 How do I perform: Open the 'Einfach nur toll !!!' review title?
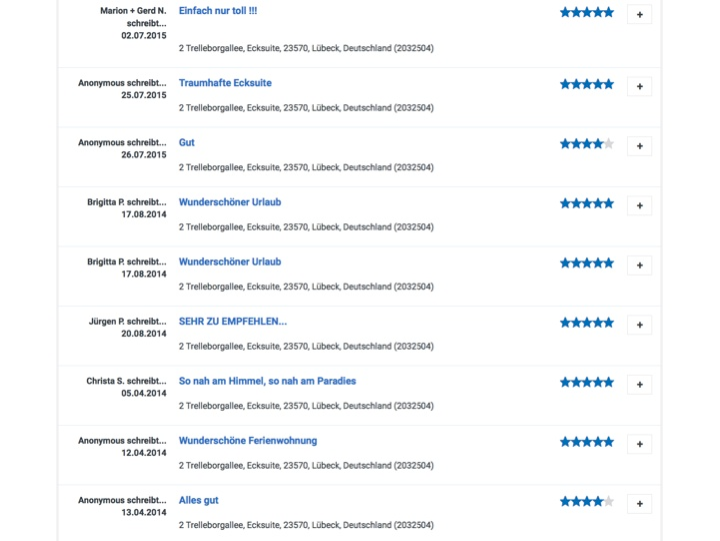point(217,11)
